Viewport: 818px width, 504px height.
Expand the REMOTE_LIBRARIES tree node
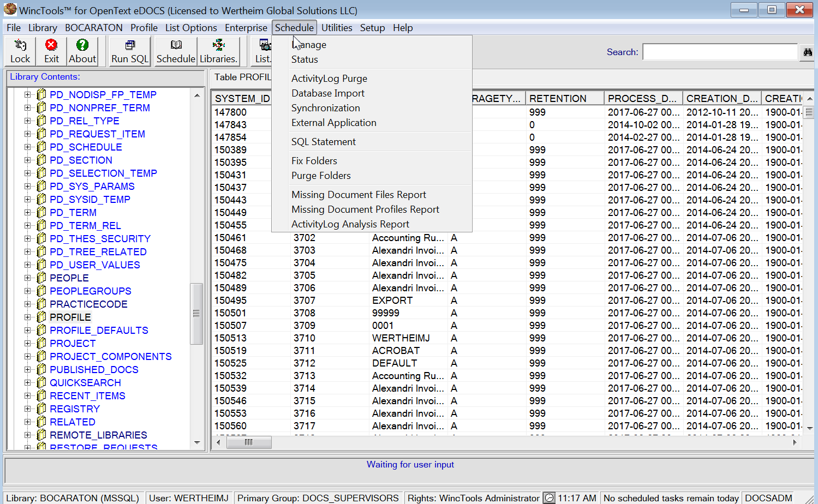pos(28,435)
